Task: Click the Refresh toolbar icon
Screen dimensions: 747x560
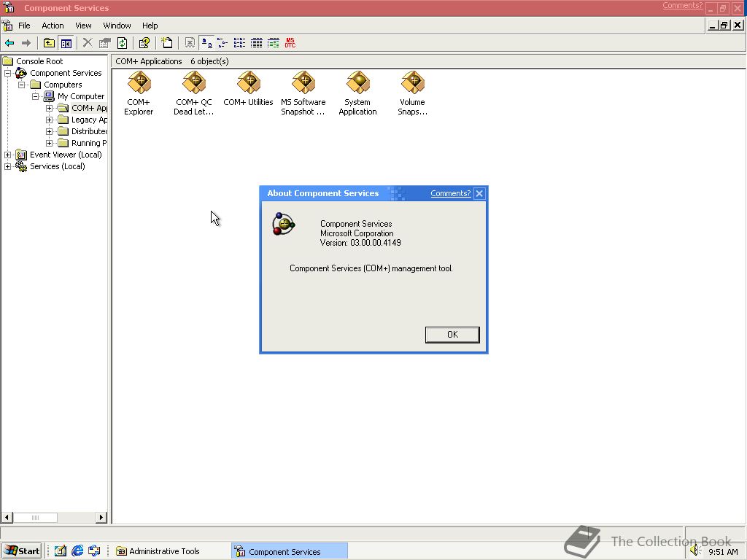Action: point(123,43)
